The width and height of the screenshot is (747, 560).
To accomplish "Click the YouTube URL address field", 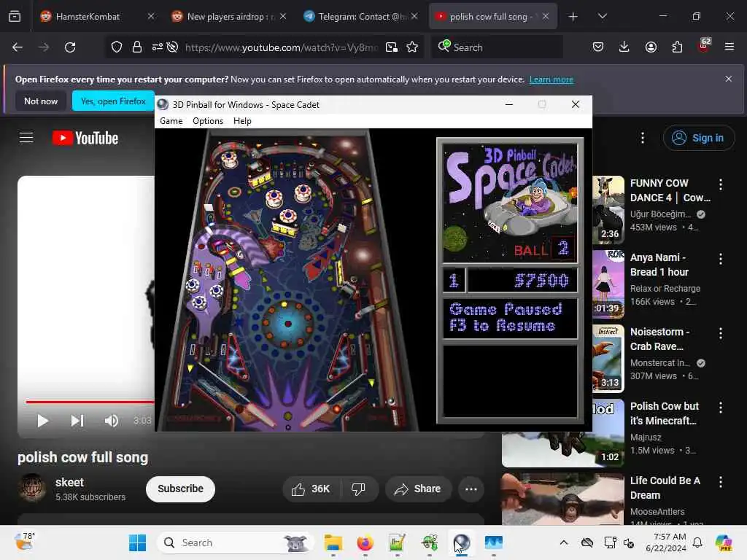I will pyautogui.click(x=282, y=47).
